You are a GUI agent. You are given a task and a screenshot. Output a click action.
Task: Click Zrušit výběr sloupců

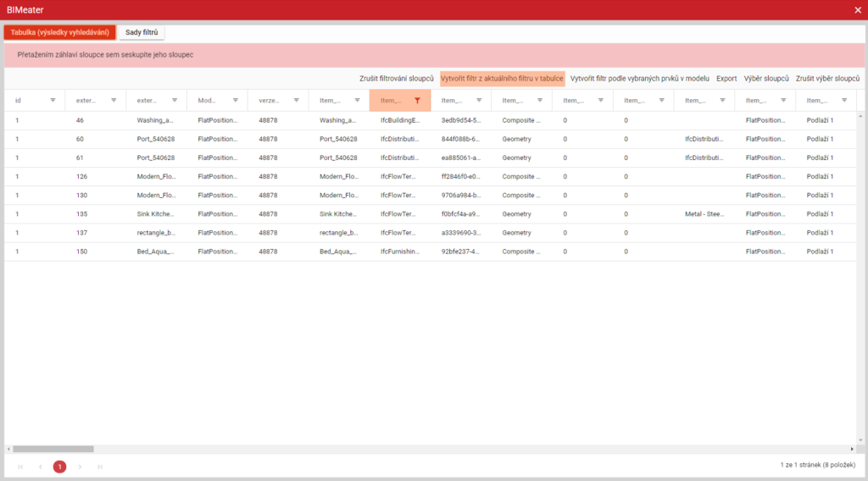click(827, 78)
